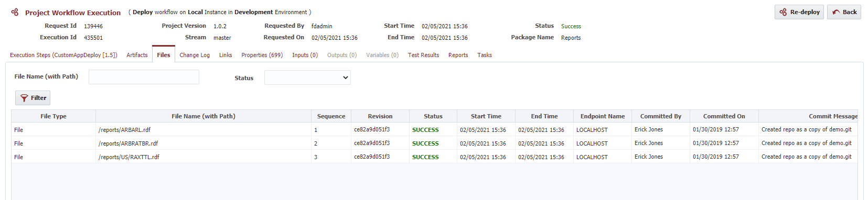Click the Project Workflow Execution title icon
Screen dimensions: 868x200
pyautogui.click(x=15, y=12)
